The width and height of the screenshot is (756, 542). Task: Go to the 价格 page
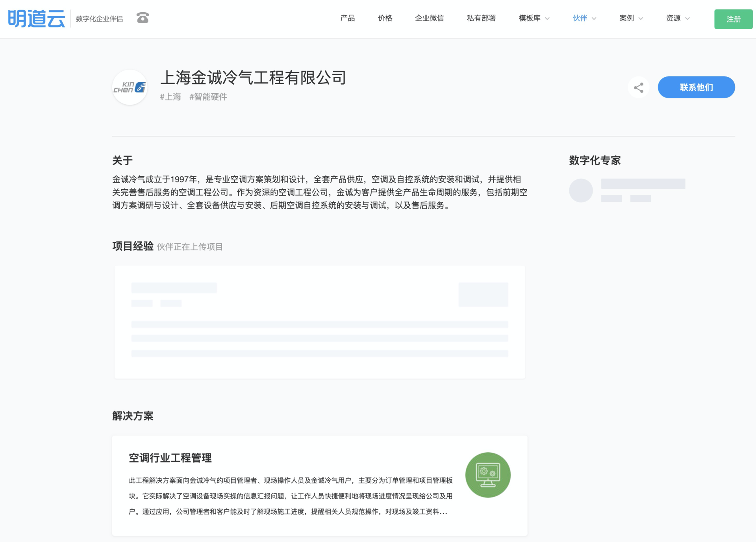pyautogui.click(x=385, y=18)
